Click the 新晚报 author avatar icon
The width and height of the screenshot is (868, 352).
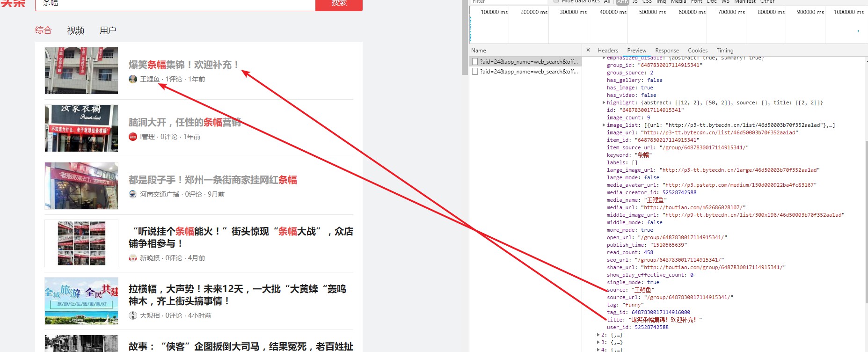coord(133,258)
